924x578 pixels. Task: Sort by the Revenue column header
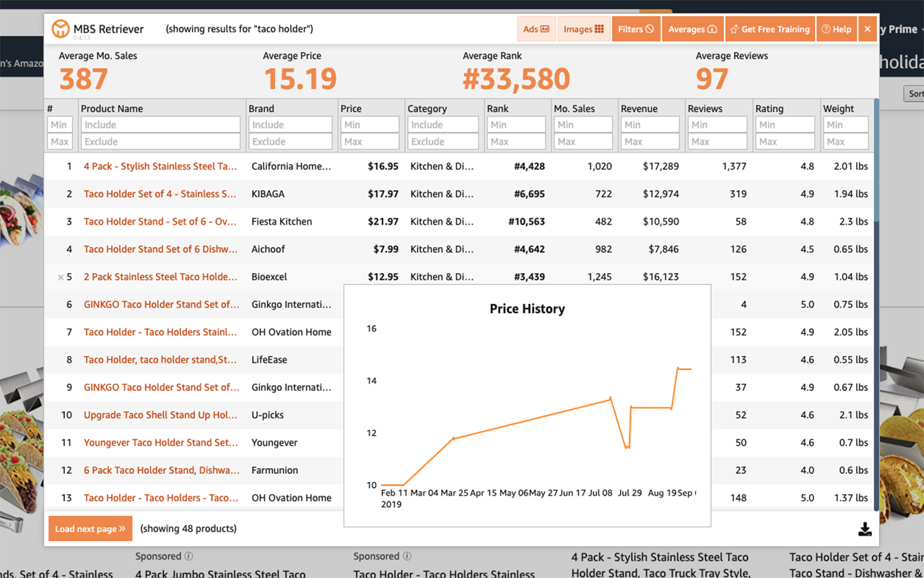pyautogui.click(x=639, y=108)
